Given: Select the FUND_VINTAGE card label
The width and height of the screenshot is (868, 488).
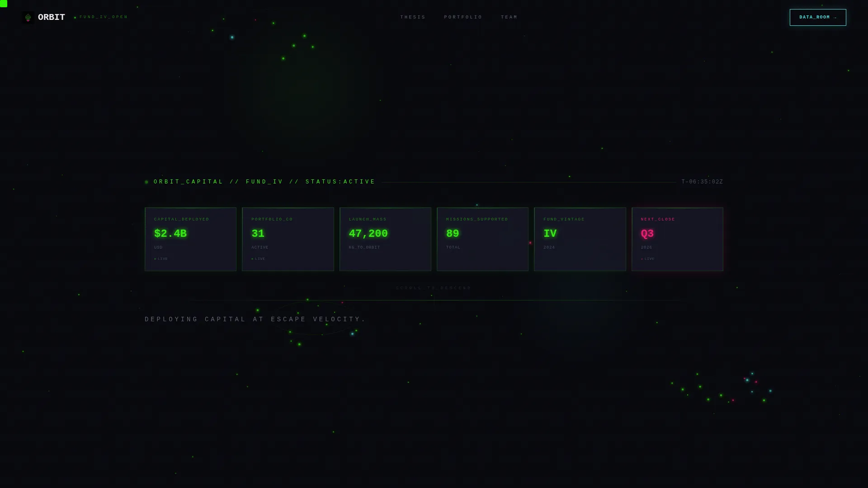Looking at the screenshot, I should pyautogui.click(x=564, y=219).
